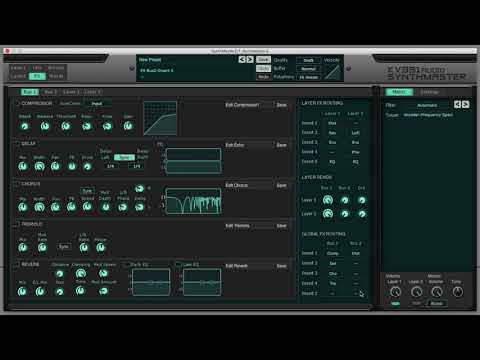Open the Buffer Normal dropdown

click(x=309, y=69)
